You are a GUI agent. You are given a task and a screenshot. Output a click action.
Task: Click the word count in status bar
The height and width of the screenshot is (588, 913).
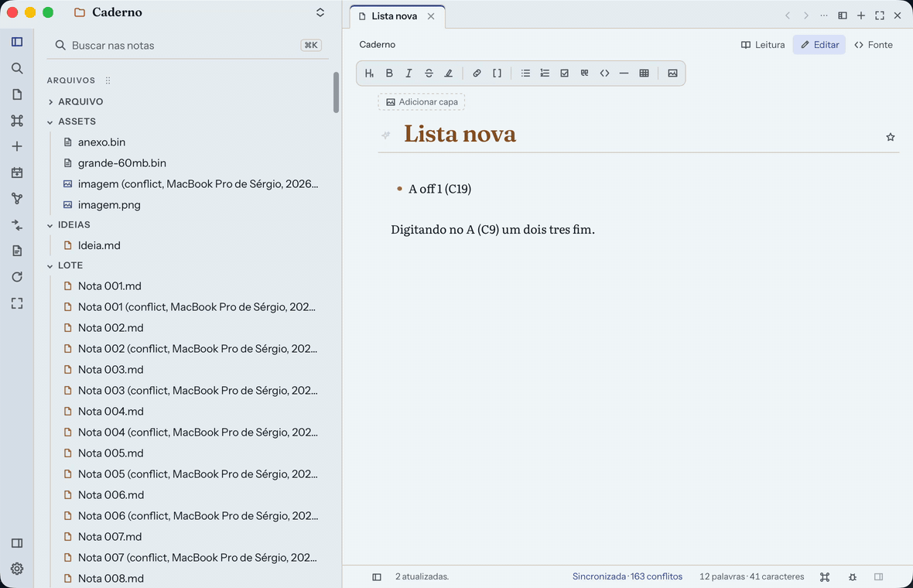click(x=751, y=576)
